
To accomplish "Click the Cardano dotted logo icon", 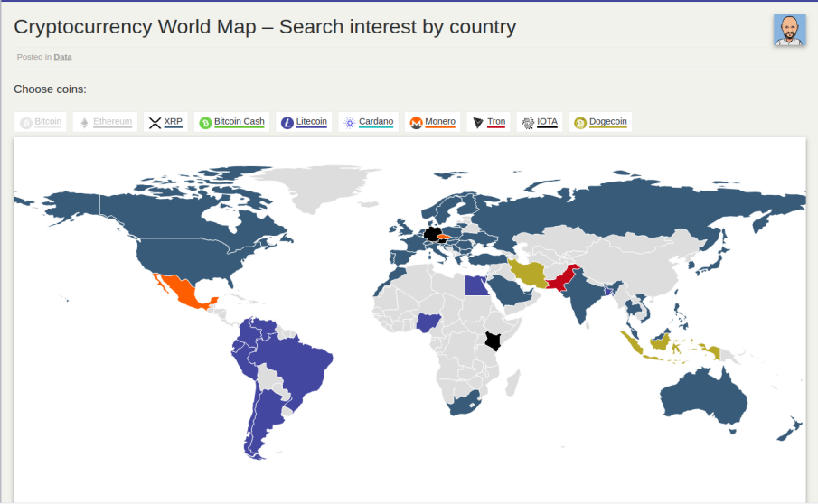I will [x=350, y=123].
